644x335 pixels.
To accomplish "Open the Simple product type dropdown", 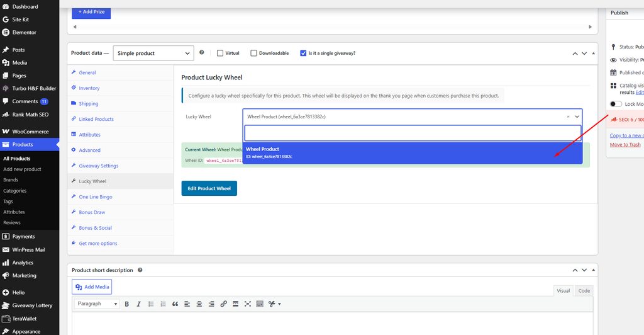I will 153,53.
